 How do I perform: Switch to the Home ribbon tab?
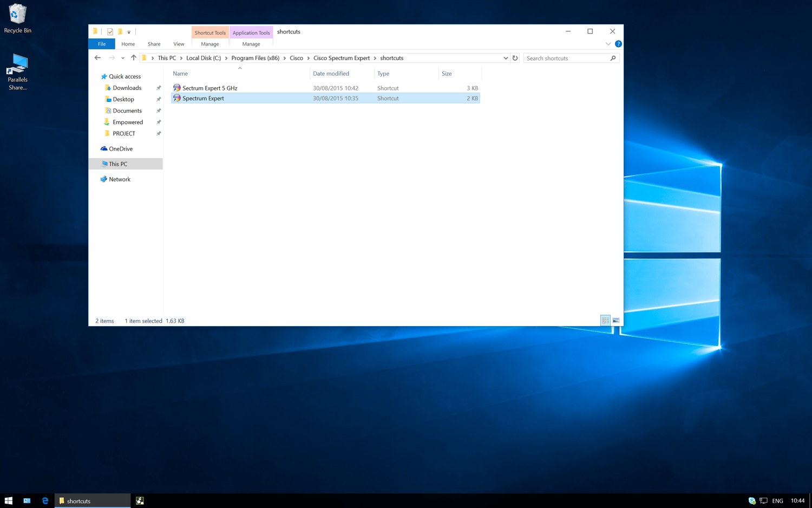point(128,44)
